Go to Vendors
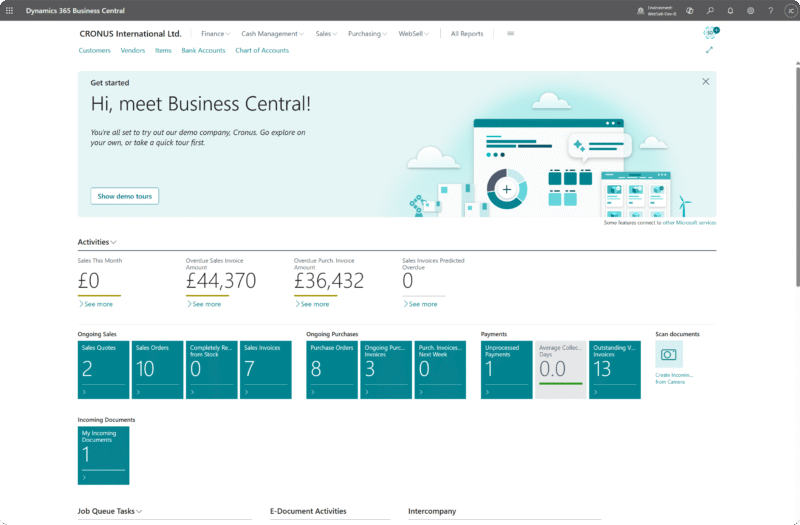Viewport: 800px width, 525px height. coord(133,51)
